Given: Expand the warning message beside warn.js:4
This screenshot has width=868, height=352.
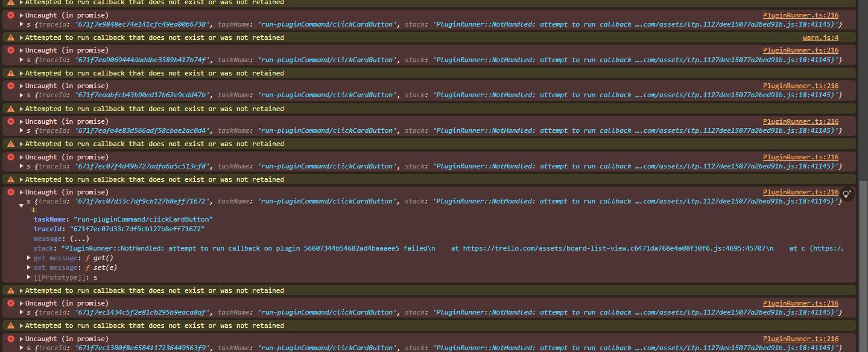Looking at the screenshot, I should point(22,37).
